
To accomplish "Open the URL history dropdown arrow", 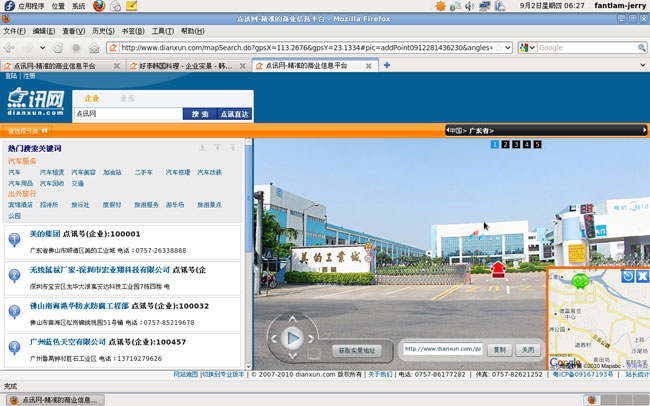I will coord(508,48).
